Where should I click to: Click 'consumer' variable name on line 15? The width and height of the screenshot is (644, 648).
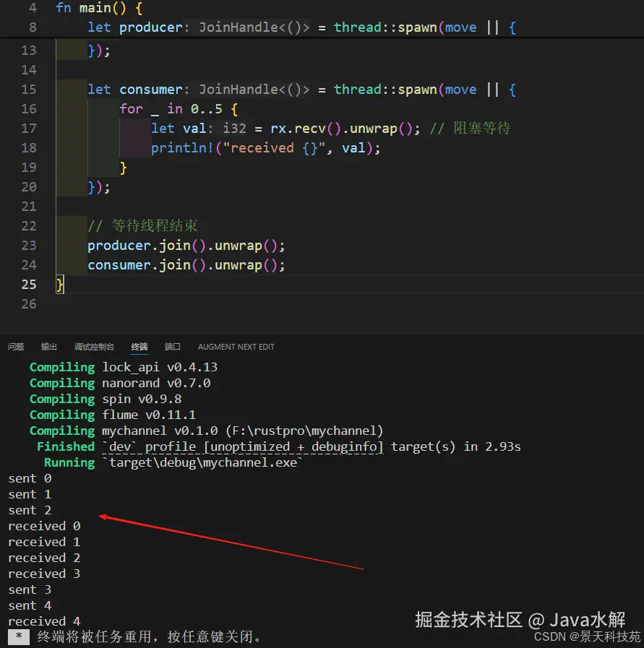[151, 90]
